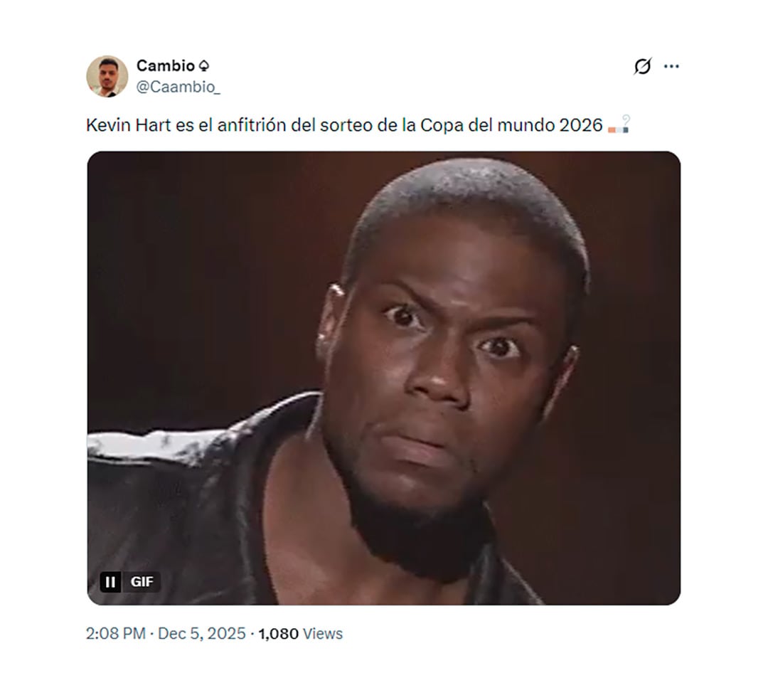Open Cambio's profile avatar photo
Screen dimensions: 768x700
107,76
